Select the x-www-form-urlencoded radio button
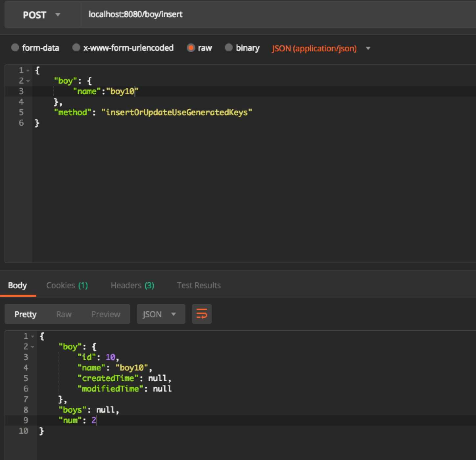Screen dimensions: 476x460 pyautogui.click(x=76, y=47)
